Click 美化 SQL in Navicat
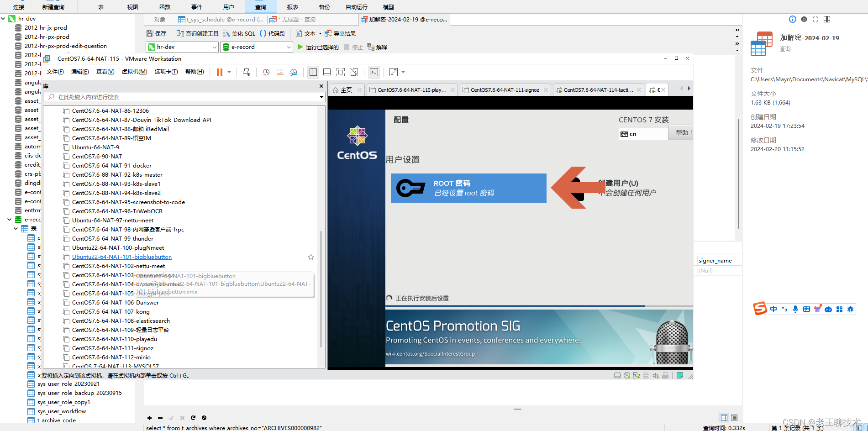 click(x=239, y=33)
